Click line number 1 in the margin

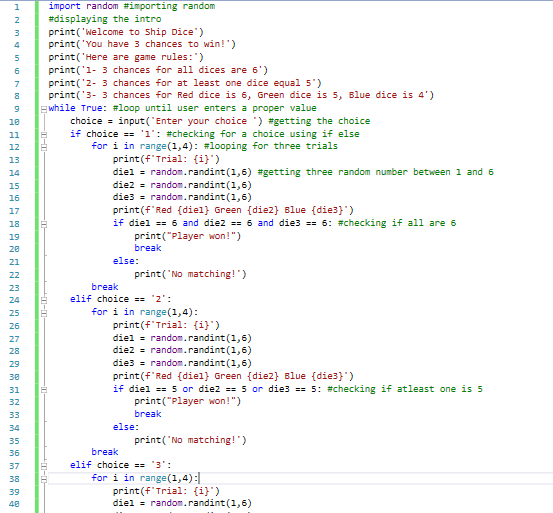(x=17, y=7)
